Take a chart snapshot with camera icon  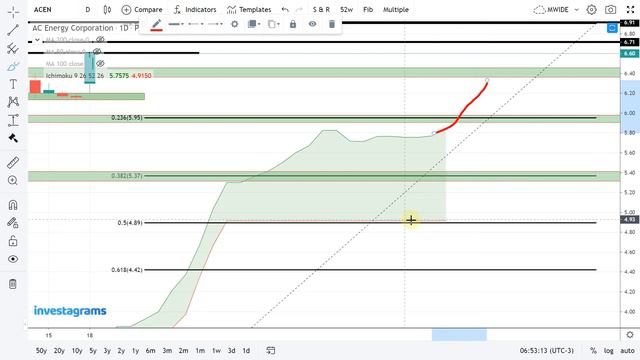click(611, 9)
